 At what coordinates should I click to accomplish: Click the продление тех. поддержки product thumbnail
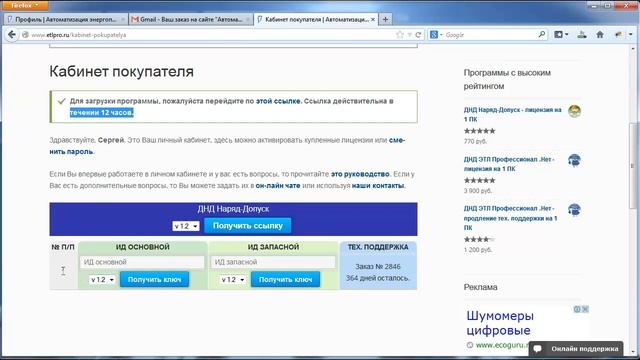click(x=574, y=210)
